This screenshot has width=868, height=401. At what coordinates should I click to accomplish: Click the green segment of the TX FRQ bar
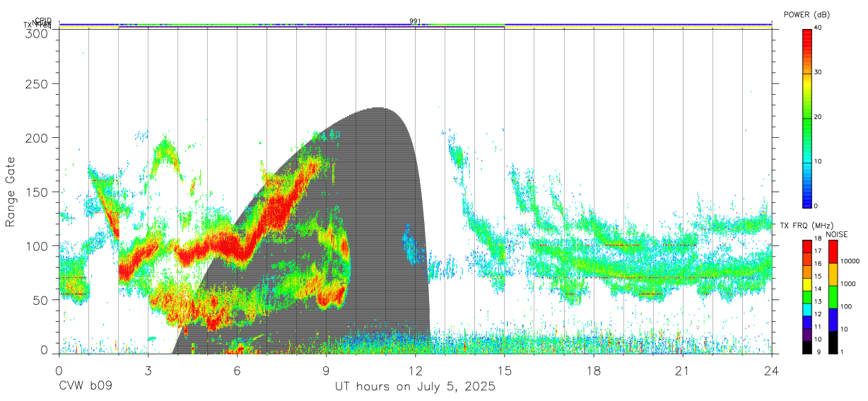[807, 297]
